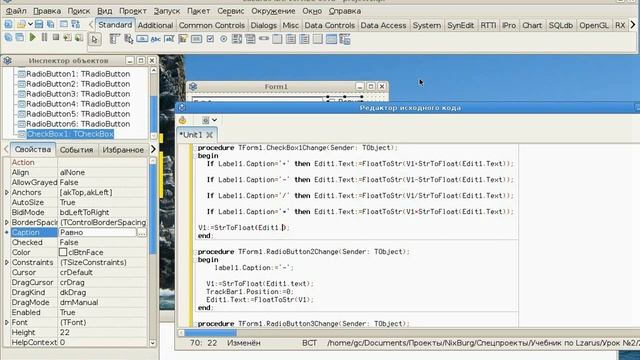
Task: Pick the TEdit (ab) component in palette
Action: tap(169, 39)
